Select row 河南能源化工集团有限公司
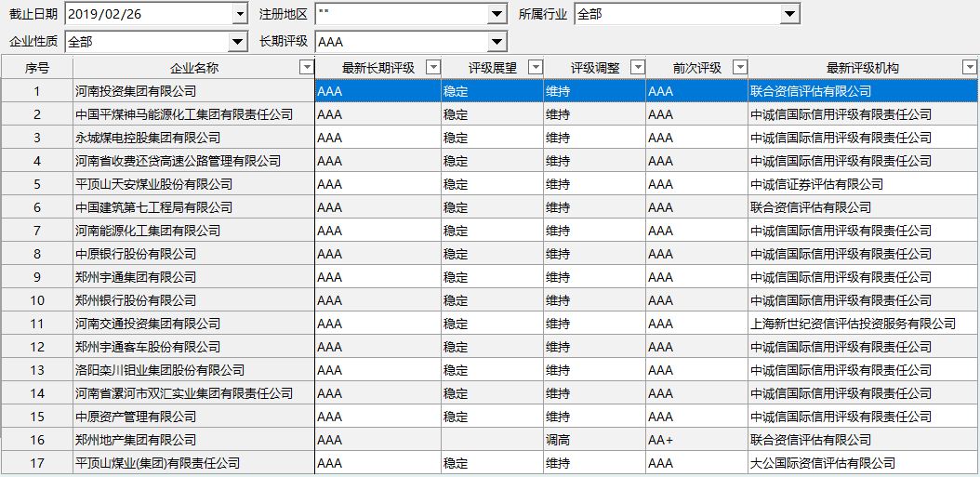Viewport: 980px width, 477px height. tap(490, 231)
